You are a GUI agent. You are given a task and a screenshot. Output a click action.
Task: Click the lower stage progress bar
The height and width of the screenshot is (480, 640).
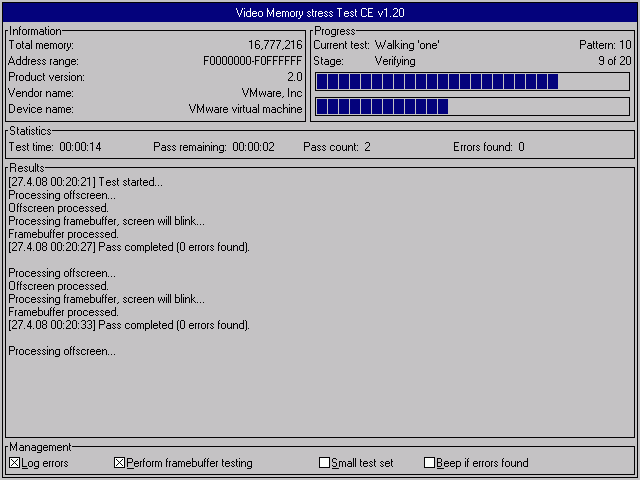click(x=472, y=106)
